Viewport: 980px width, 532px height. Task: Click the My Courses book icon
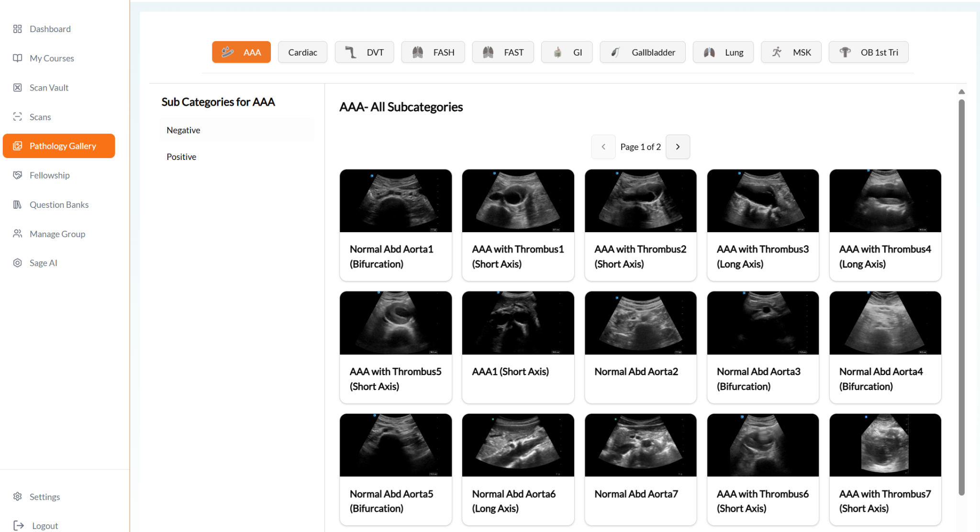tap(18, 58)
